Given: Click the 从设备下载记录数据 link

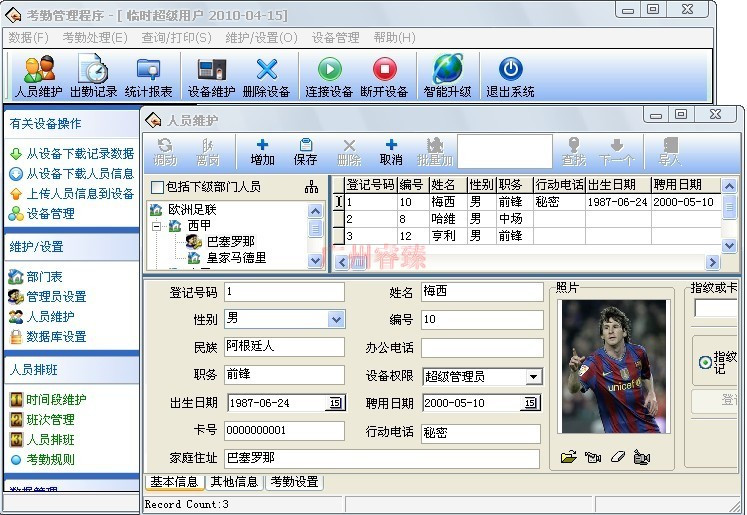Looking at the screenshot, I should pyautogui.click(x=80, y=154).
